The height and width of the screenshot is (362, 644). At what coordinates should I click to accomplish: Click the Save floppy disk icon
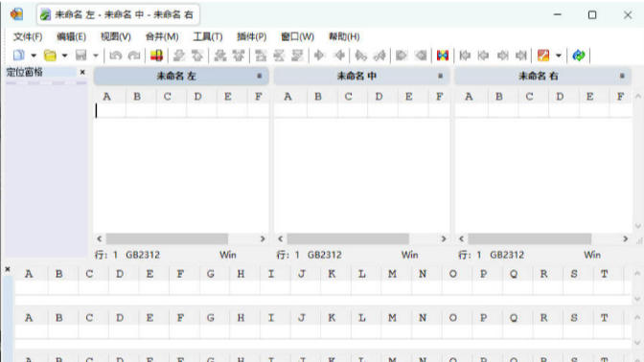[x=80, y=55]
